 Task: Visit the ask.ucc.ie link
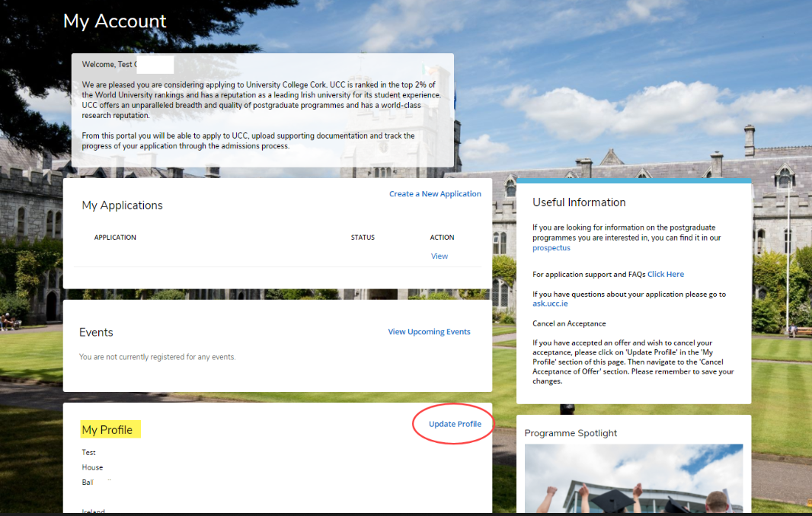550,304
